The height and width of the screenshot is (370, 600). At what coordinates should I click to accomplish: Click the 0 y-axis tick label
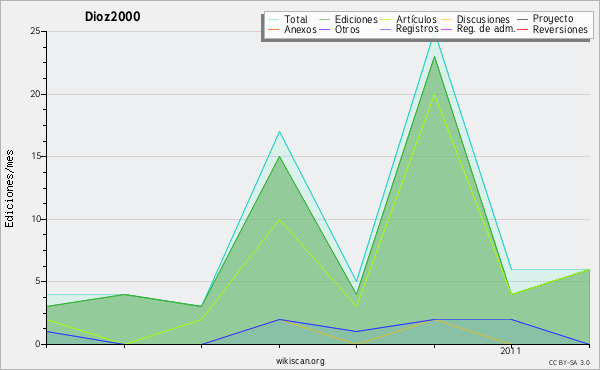(38, 344)
